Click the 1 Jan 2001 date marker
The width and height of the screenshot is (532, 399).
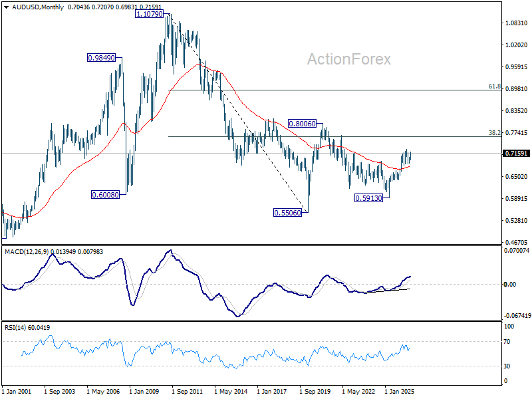[x=17, y=392]
